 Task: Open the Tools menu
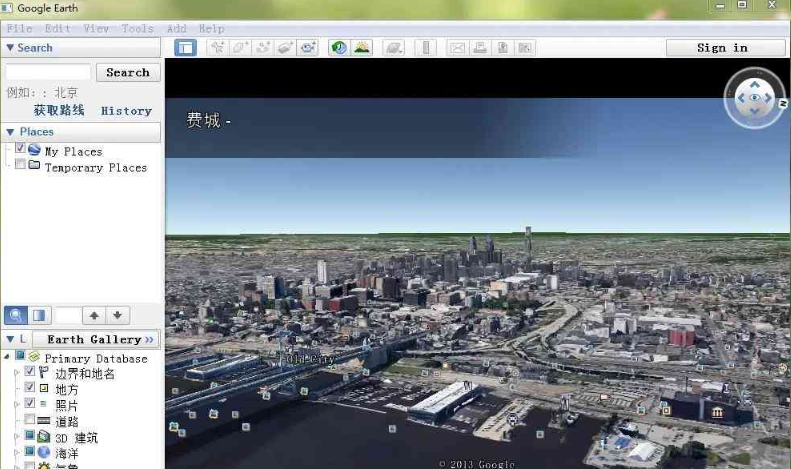coord(137,29)
